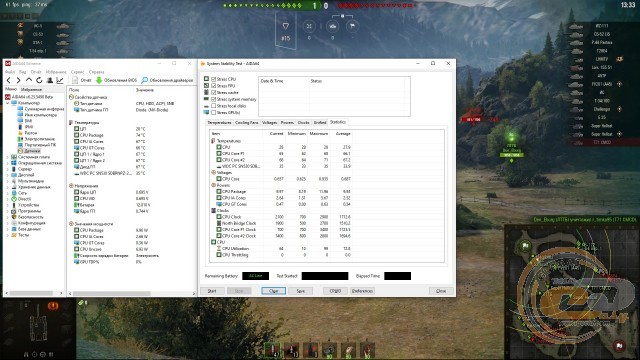Click the Stress local disks icon
Viewport: 640px width, 360px height.
pyautogui.click(x=207, y=106)
